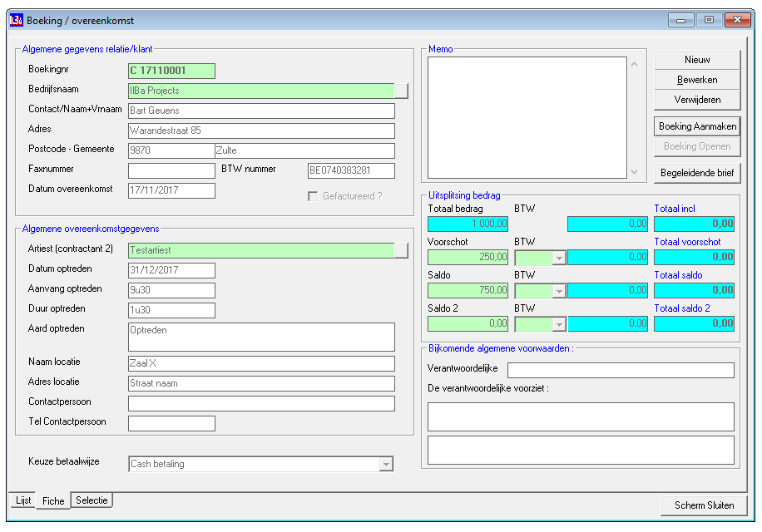Switch to the Selectie tab

pos(92,500)
